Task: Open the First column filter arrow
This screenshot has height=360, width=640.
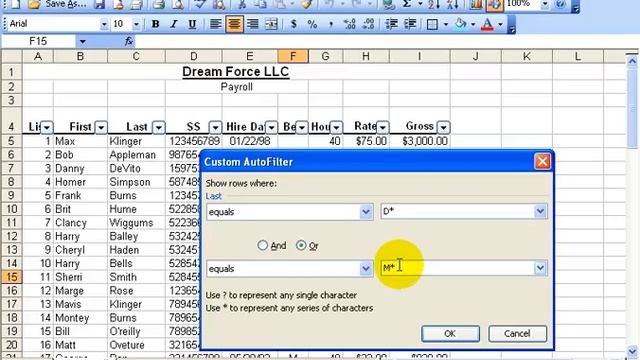Action: 101,128
